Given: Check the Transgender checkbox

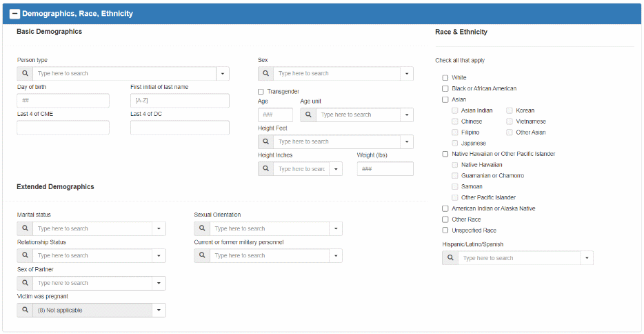Looking at the screenshot, I should [x=261, y=91].
